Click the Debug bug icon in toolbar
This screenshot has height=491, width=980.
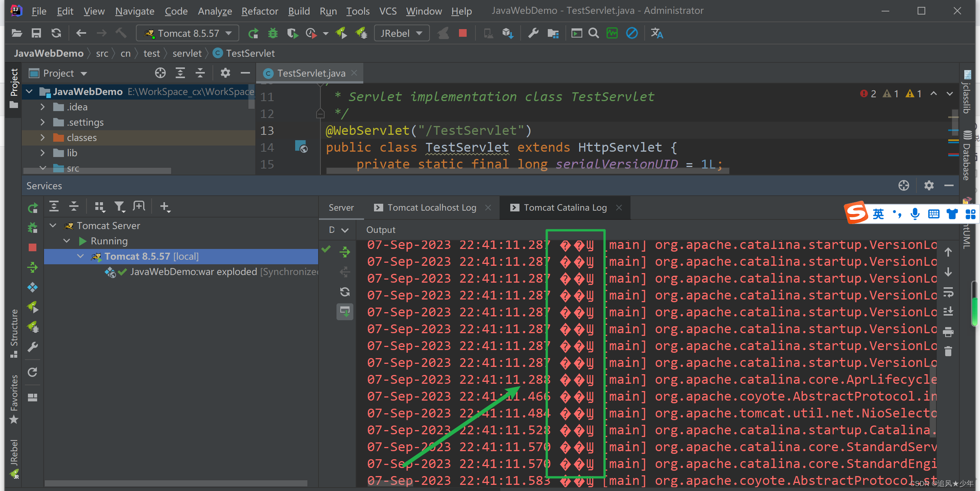point(273,33)
